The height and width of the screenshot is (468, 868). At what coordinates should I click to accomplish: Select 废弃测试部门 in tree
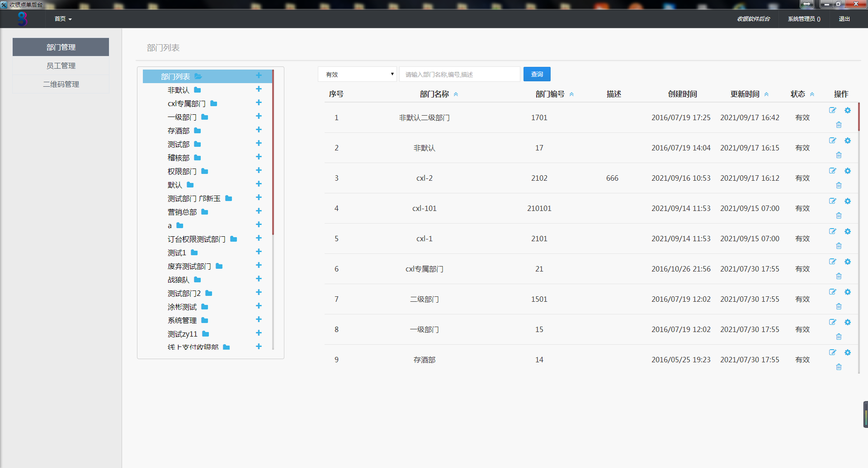[x=189, y=266]
